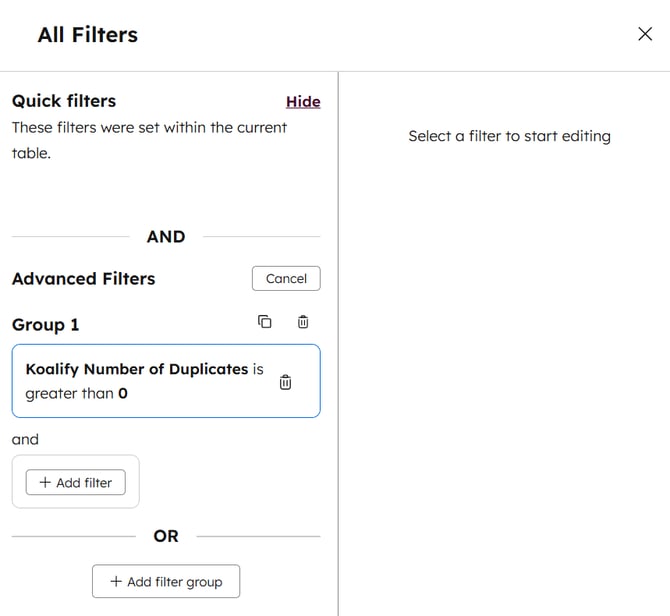Click the bold value 0 in the filter

point(123,394)
